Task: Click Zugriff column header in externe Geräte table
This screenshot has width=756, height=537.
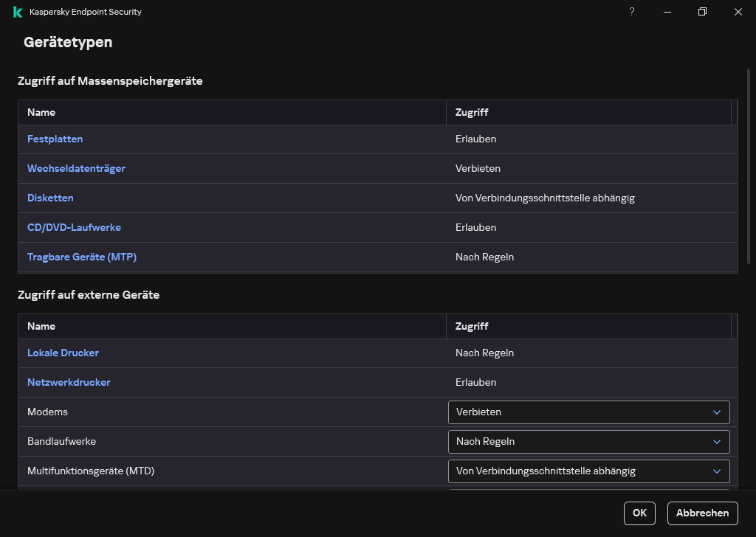Action: coord(472,326)
